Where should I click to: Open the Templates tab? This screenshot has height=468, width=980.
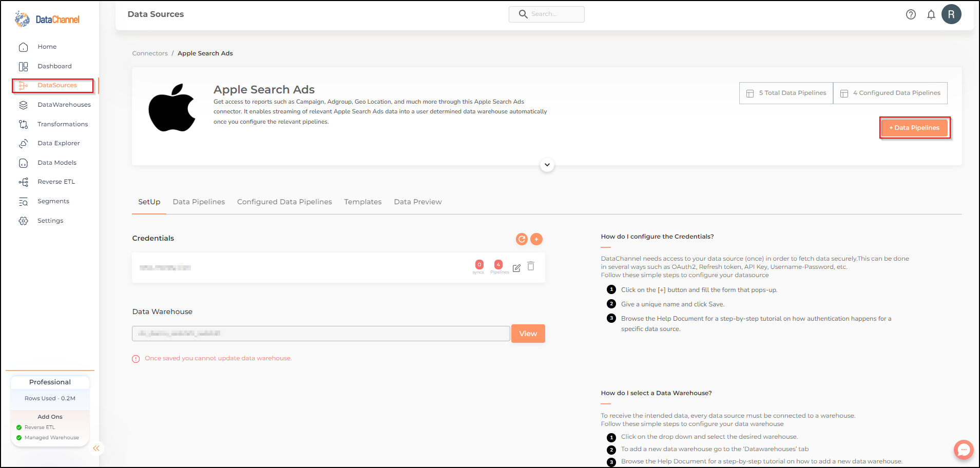[363, 202]
